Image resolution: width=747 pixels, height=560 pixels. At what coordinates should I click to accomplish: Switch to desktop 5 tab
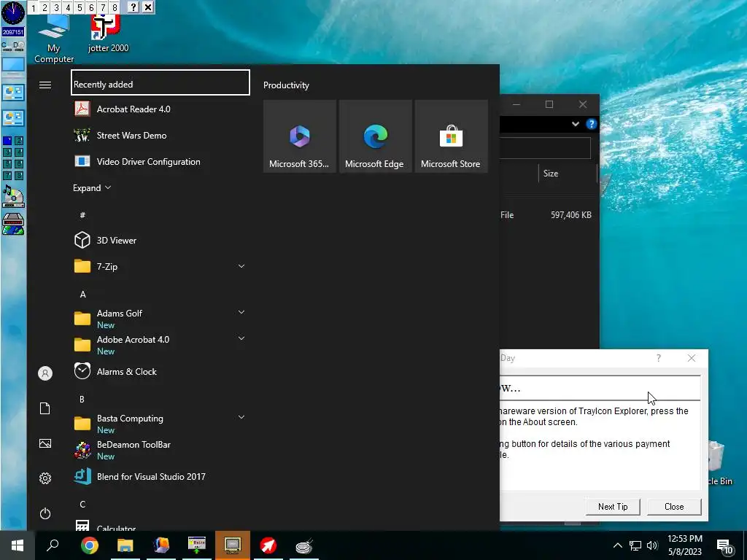[x=80, y=7]
